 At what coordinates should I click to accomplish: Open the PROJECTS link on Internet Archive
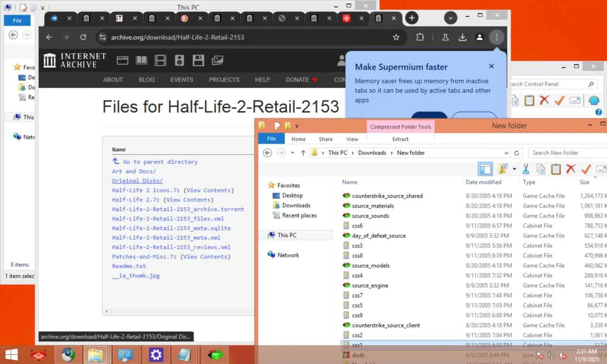click(224, 80)
